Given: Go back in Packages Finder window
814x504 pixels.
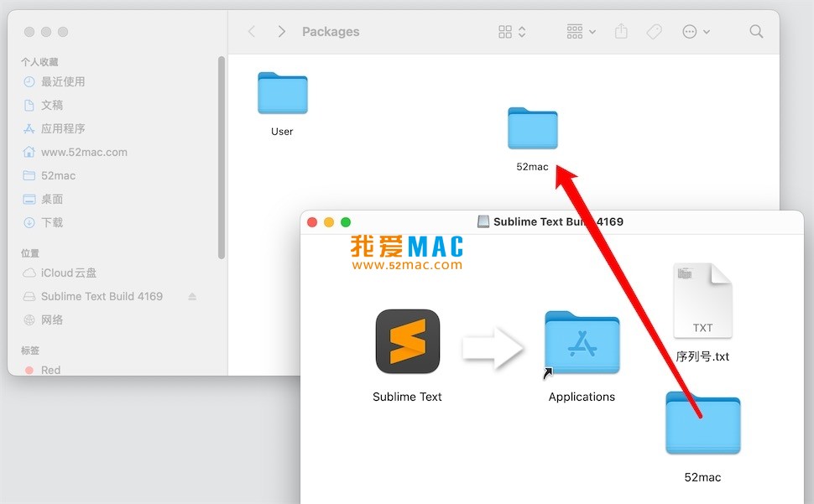Looking at the screenshot, I should pyautogui.click(x=252, y=32).
